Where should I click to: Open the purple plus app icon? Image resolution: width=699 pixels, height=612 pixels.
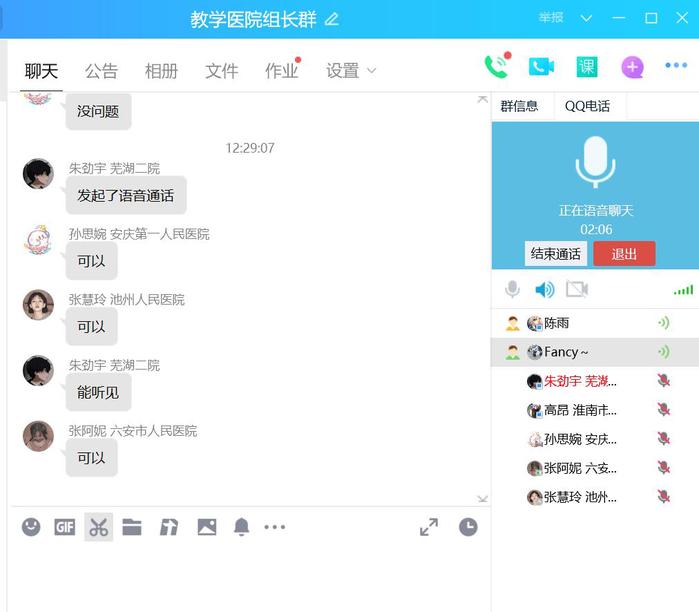[x=632, y=67]
